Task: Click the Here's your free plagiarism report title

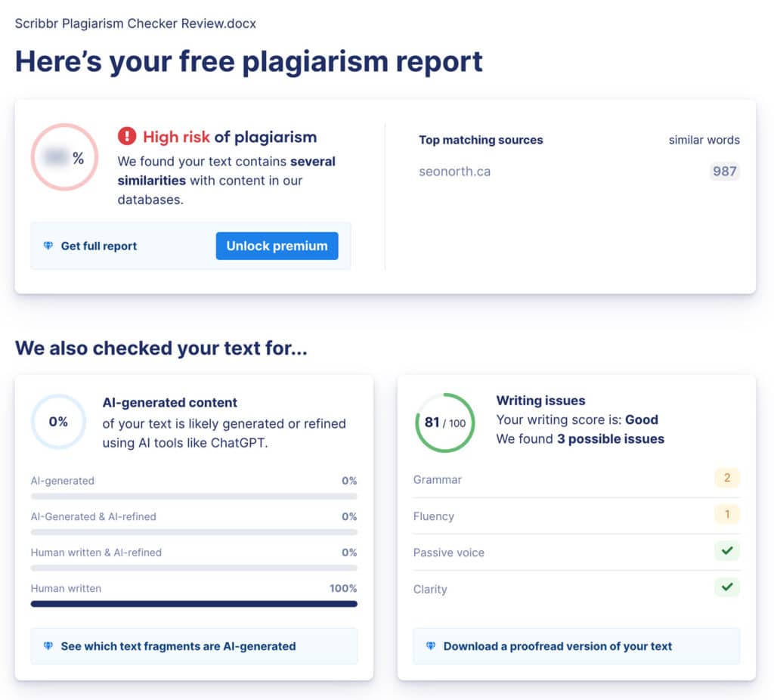Action: pos(249,62)
